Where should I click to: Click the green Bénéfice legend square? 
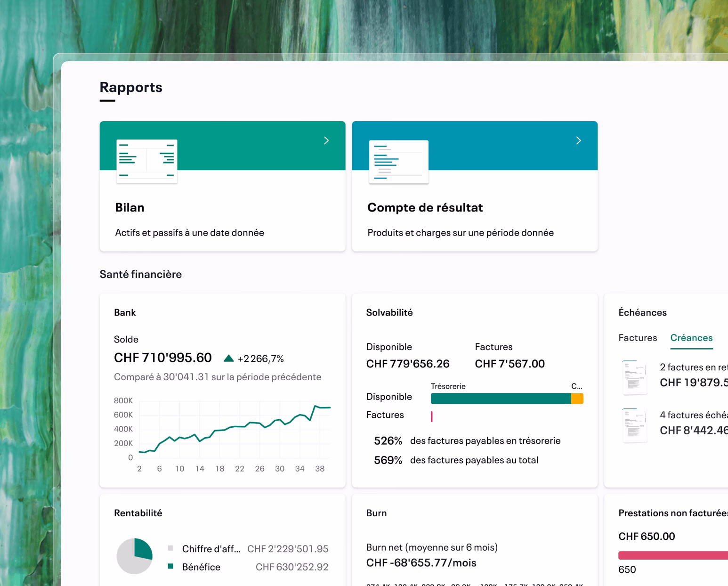pyautogui.click(x=170, y=566)
